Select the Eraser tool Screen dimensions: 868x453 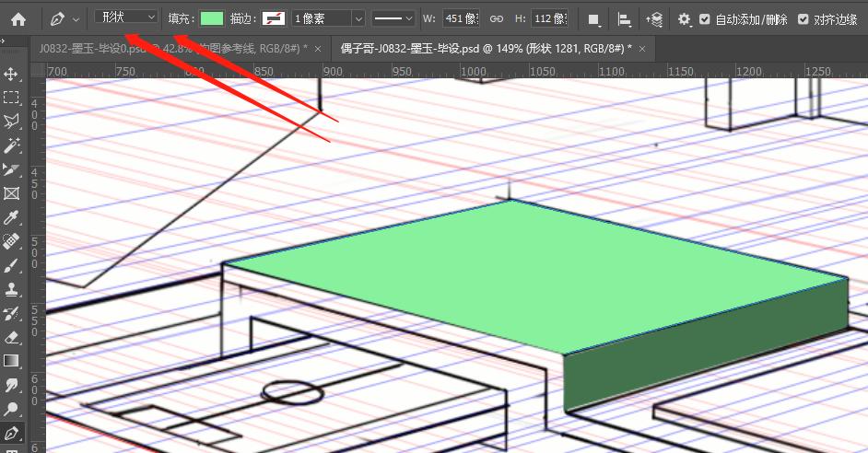click(x=12, y=337)
